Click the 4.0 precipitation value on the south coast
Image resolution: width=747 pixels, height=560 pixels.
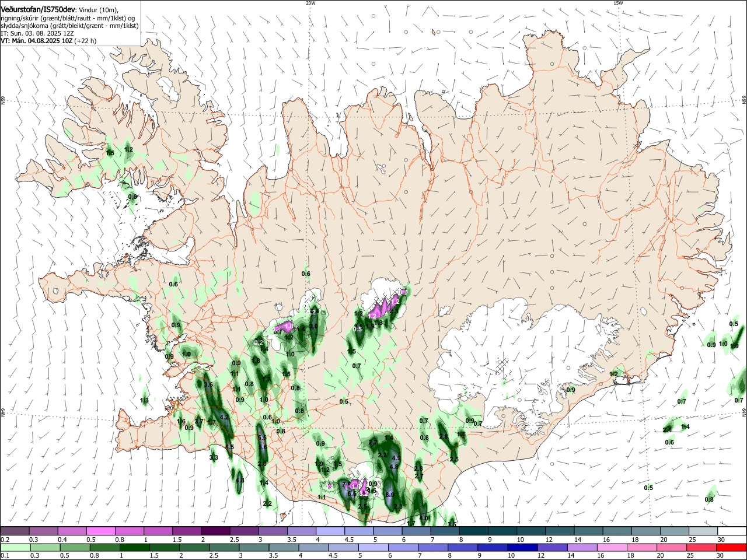click(x=424, y=518)
